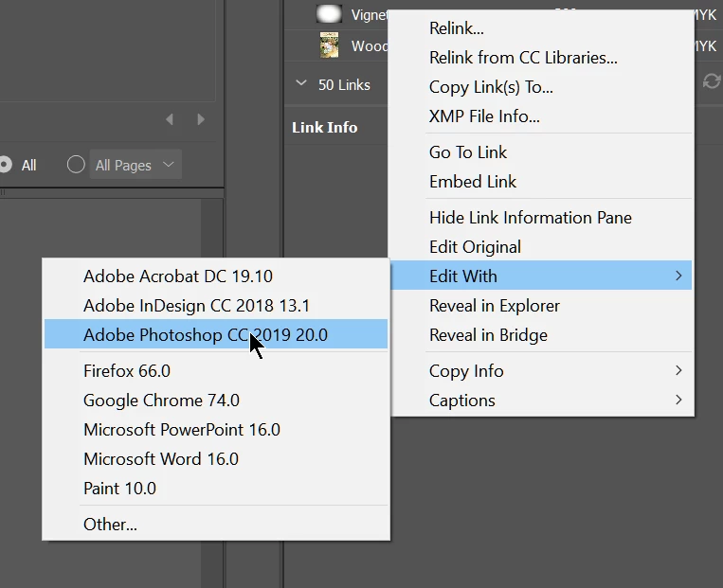723x588 pixels.
Task: Choose Google Chrome 74.0
Action: point(216,401)
